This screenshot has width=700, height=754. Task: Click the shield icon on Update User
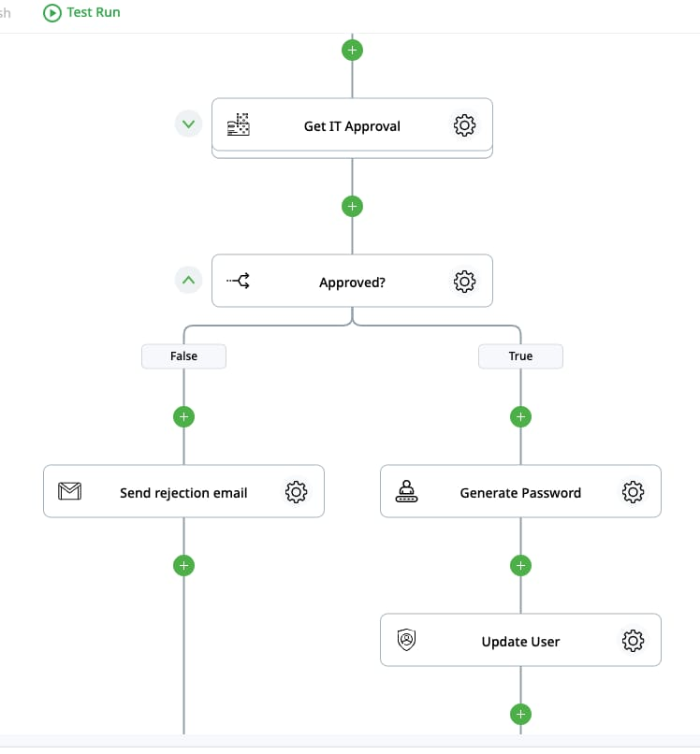(407, 641)
